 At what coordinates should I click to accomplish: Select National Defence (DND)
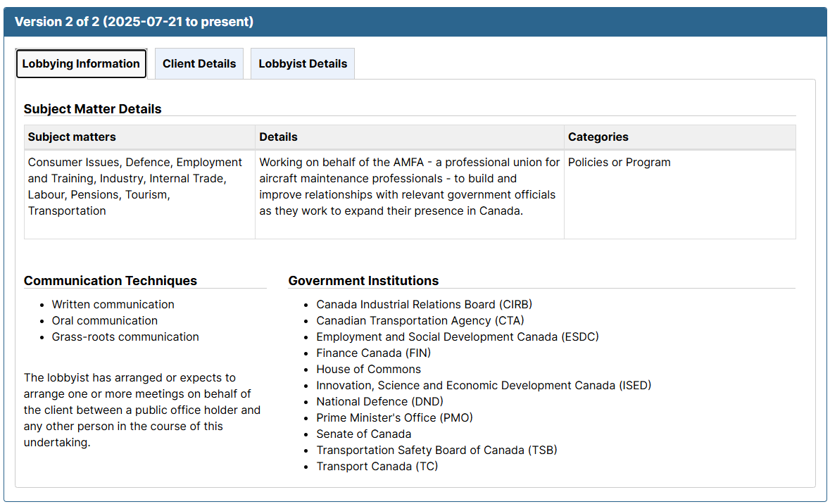[x=379, y=402]
